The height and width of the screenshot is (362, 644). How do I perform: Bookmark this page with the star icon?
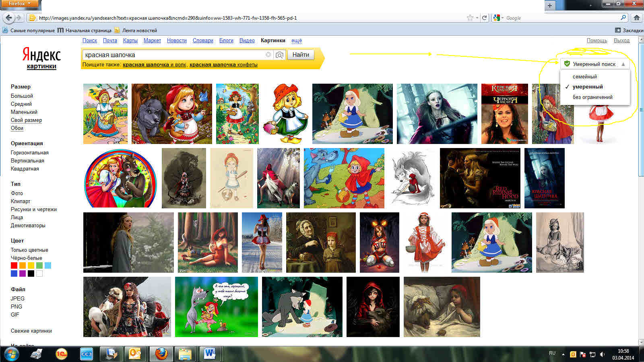470,18
